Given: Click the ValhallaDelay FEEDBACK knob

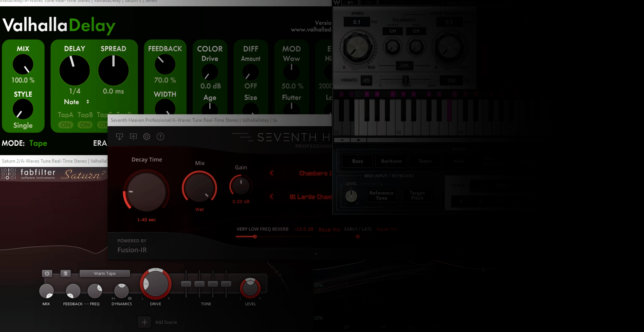Looking at the screenshot, I should coord(165,64).
